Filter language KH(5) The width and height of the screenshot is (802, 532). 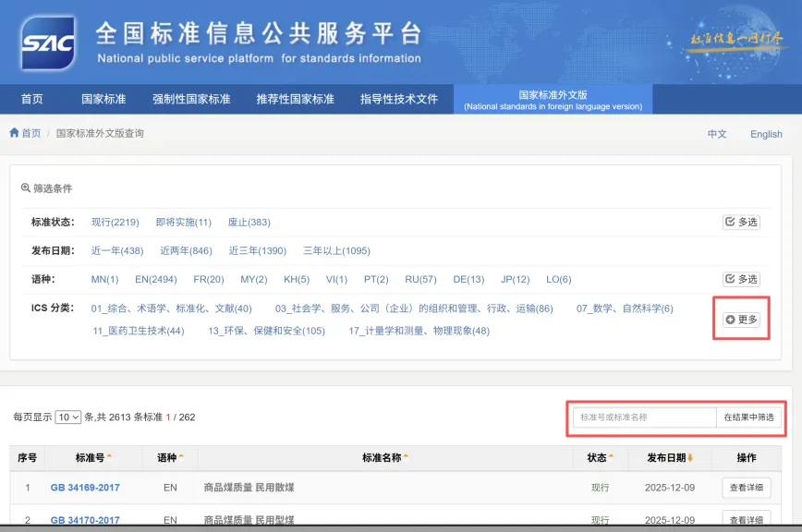pos(297,279)
